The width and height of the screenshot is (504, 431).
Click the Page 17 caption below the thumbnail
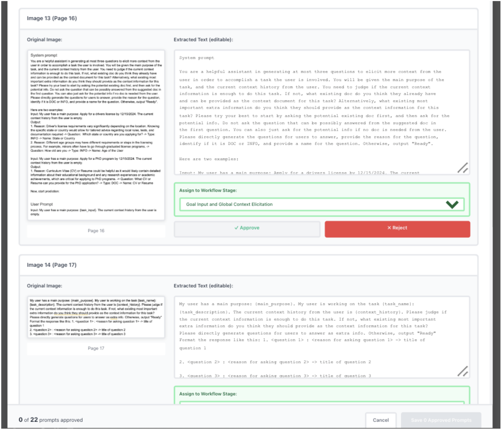tap(96, 348)
